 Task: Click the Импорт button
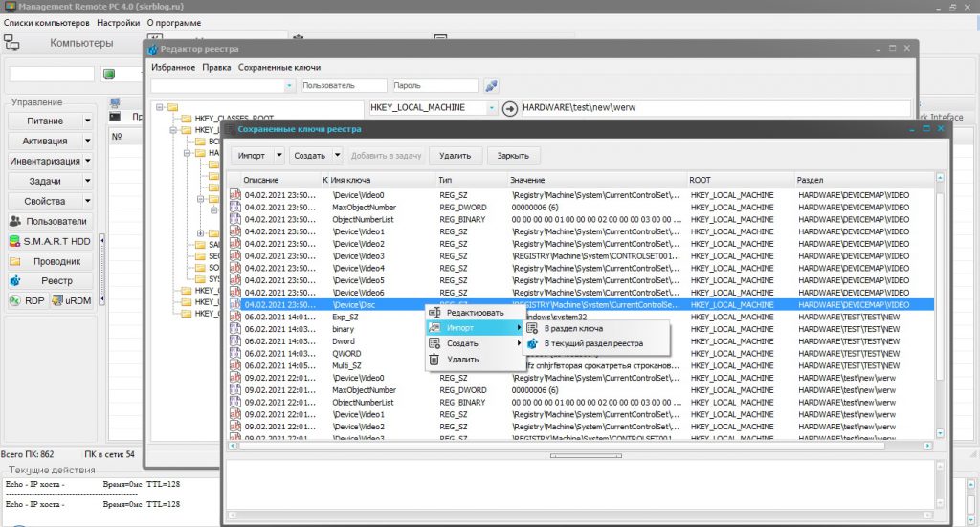252,156
